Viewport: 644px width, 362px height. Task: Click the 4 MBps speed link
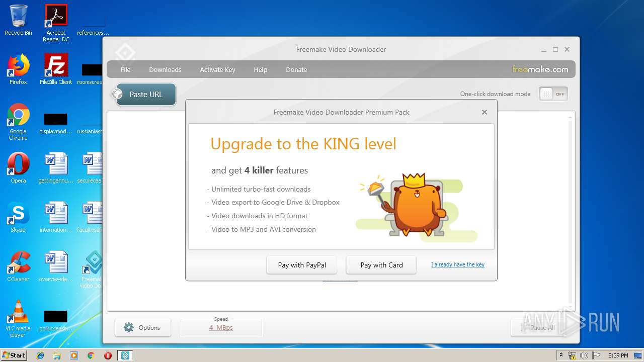[221, 327]
